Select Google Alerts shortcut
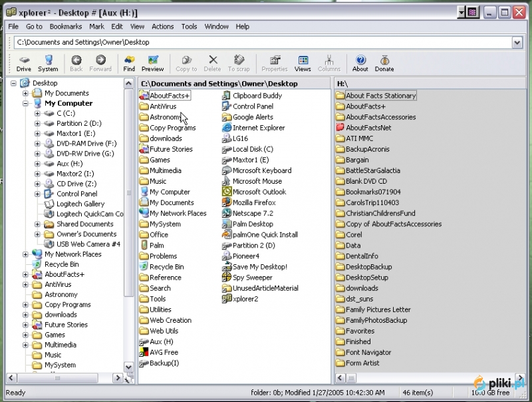The width and height of the screenshot is (532, 402). 247,117
